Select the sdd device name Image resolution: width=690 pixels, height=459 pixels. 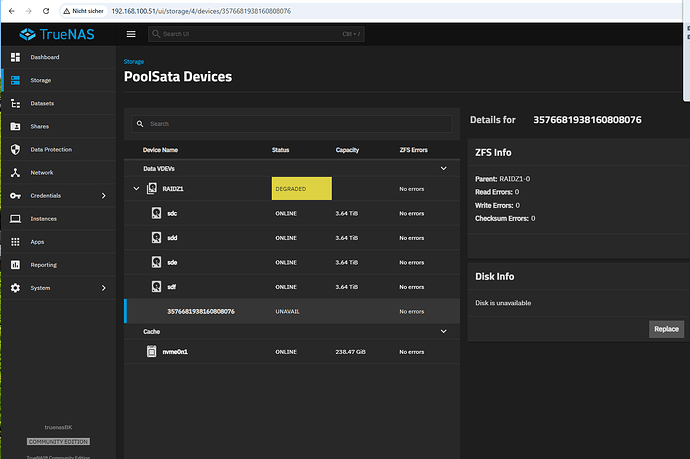pyautogui.click(x=172, y=238)
